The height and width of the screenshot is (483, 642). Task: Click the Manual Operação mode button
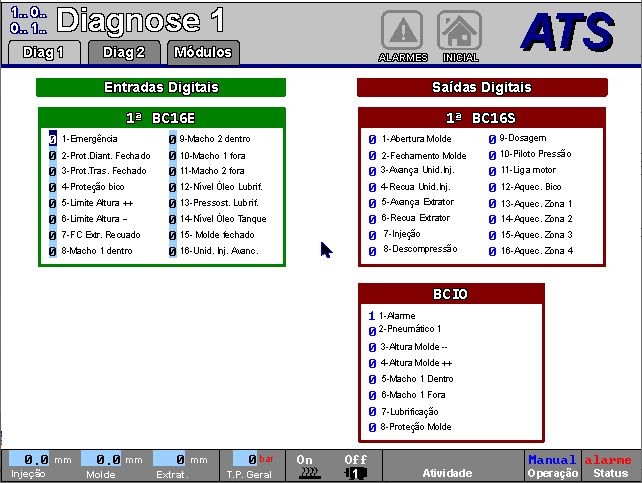(552, 466)
